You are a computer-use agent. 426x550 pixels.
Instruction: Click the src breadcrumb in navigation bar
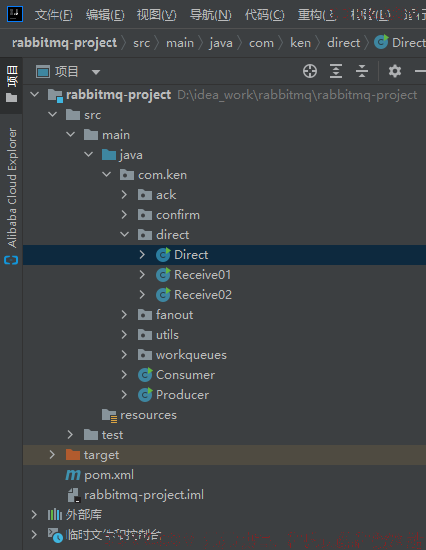click(141, 43)
